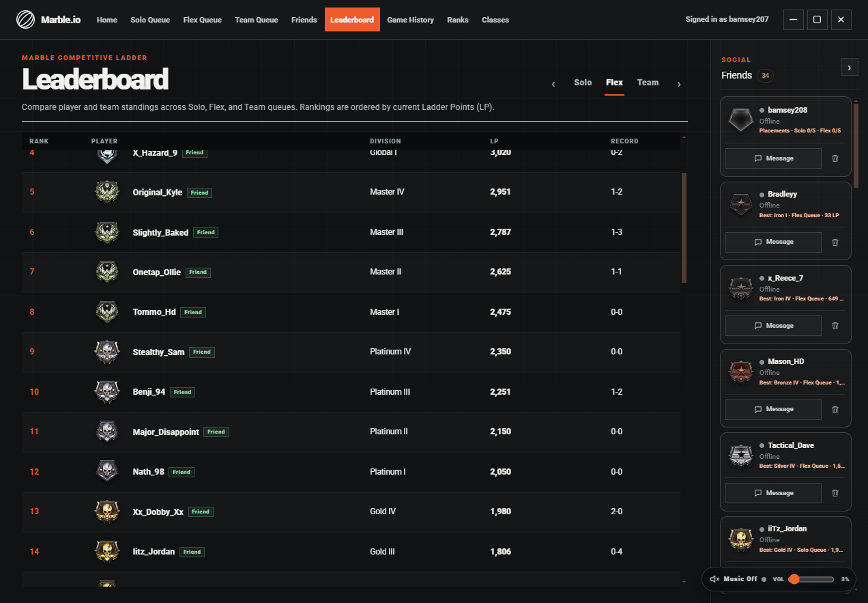Remove Tactical_Dave with the trash icon
The width and height of the screenshot is (868, 603).
(835, 493)
